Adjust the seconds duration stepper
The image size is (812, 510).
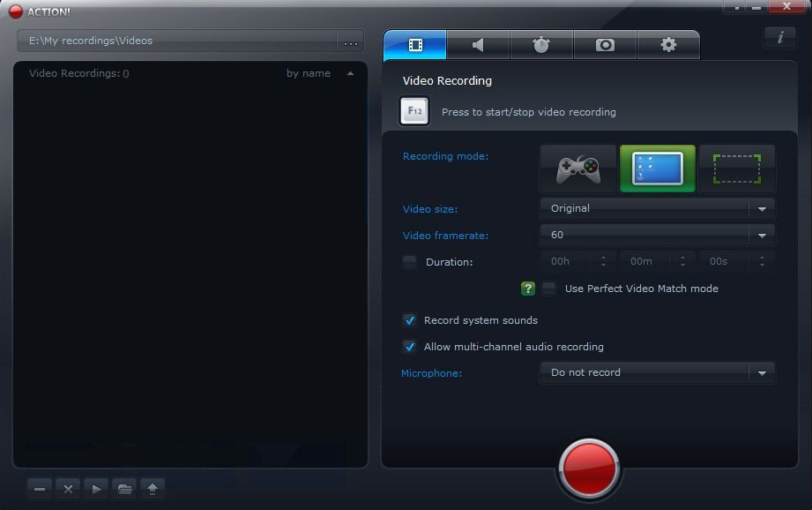pos(762,261)
